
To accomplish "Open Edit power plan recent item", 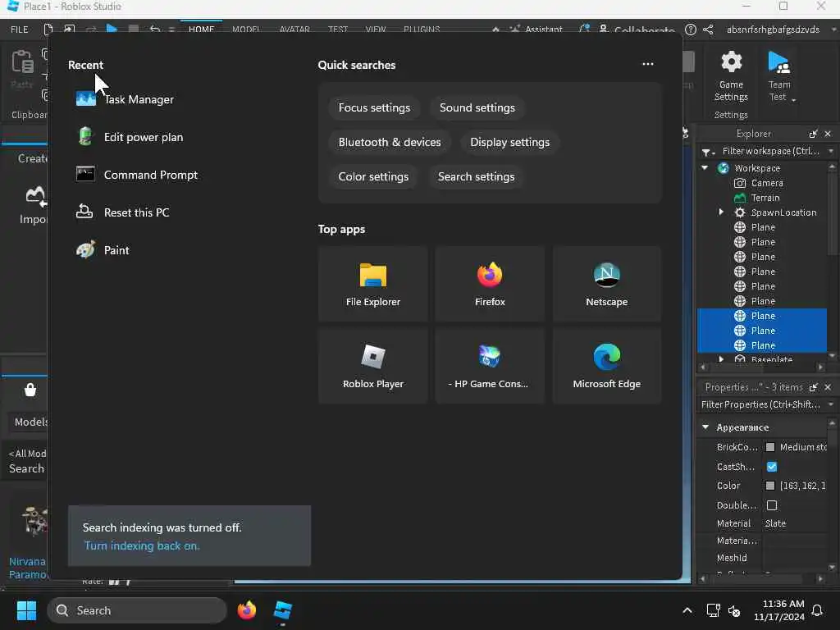I will 130,137.
